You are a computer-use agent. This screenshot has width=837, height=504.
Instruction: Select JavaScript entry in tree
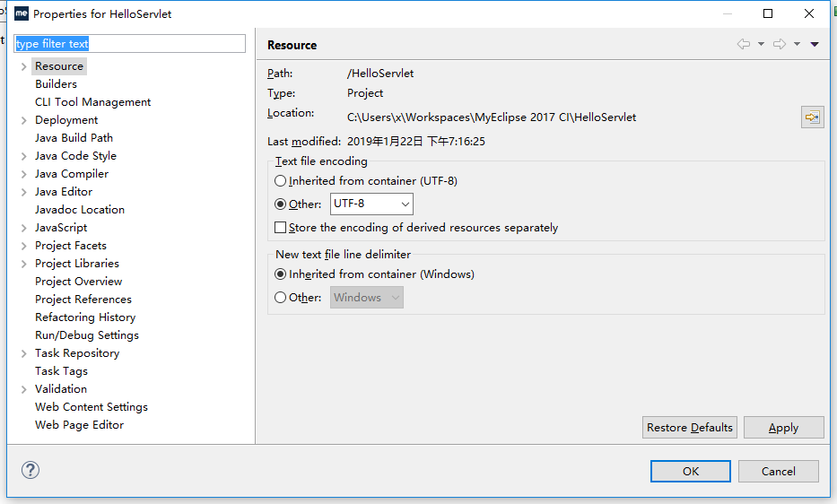point(61,228)
